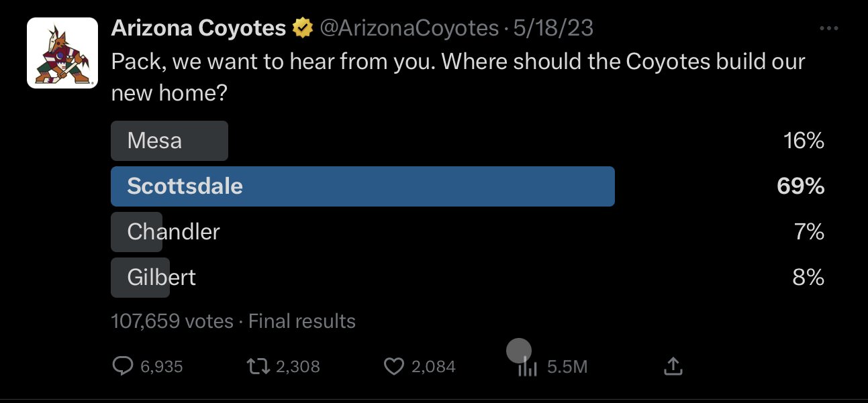
Task: Open the 5/18/23 tweet timestamp
Action: coord(553,28)
